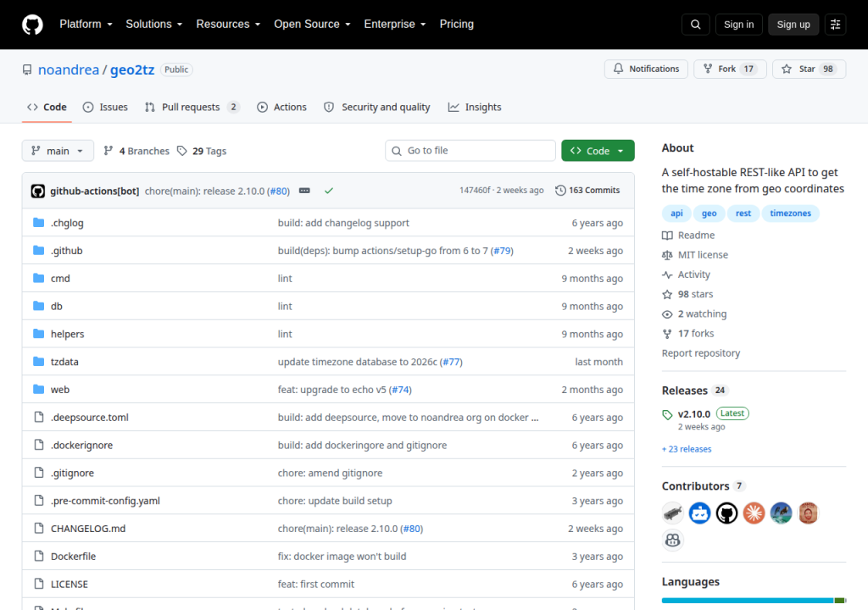Open the CHANGELOG.md file
This screenshot has width=868, height=610.
[x=88, y=529]
